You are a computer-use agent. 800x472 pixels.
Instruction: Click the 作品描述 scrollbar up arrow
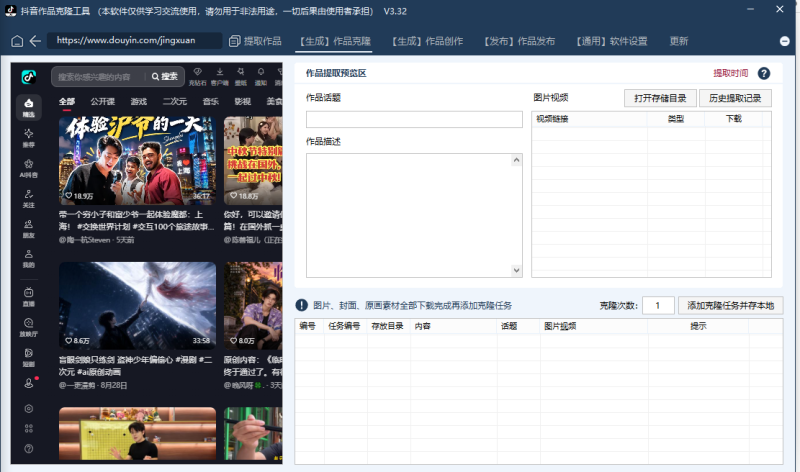(516, 160)
